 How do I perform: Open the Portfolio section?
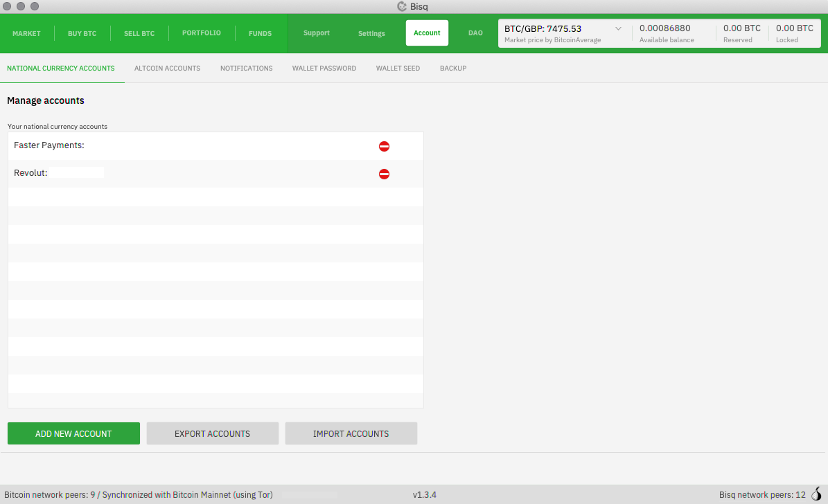pos(201,33)
